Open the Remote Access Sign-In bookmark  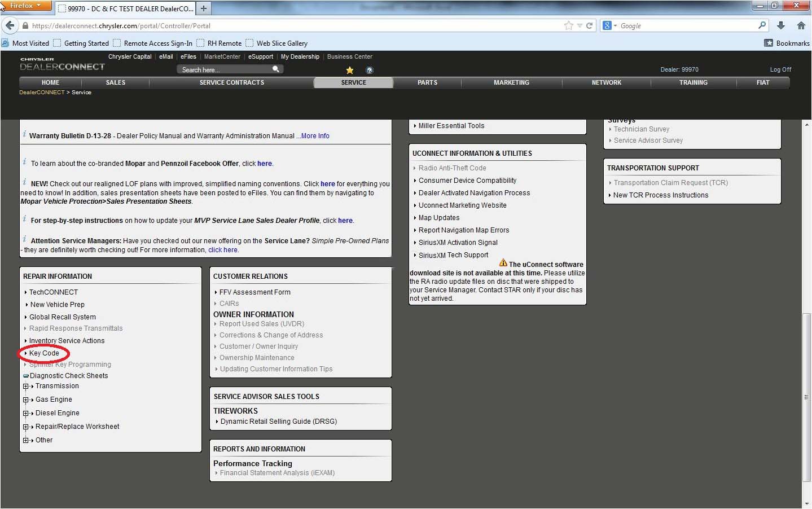[152, 43]
